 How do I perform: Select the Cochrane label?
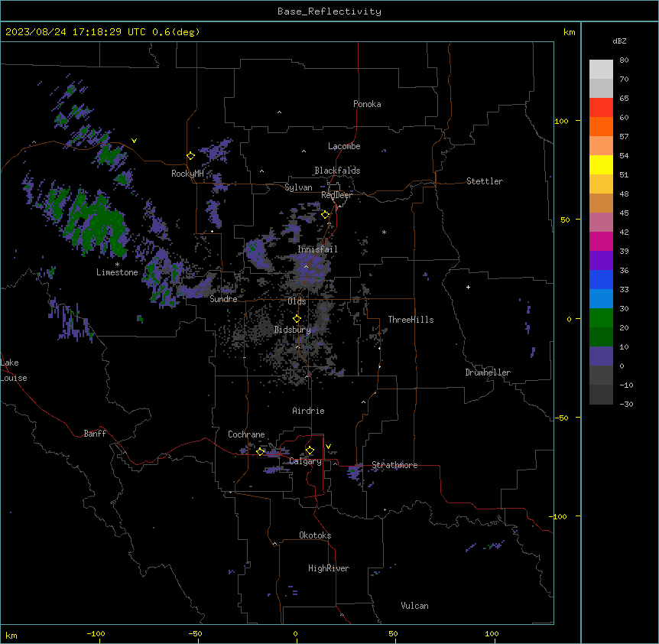coord(246,434)
